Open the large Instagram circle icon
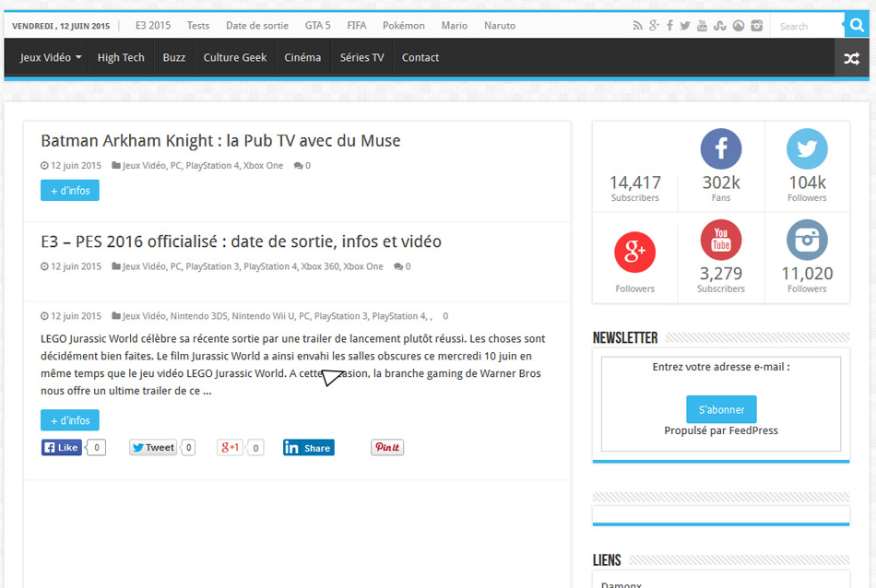 [x=807, y=240]
